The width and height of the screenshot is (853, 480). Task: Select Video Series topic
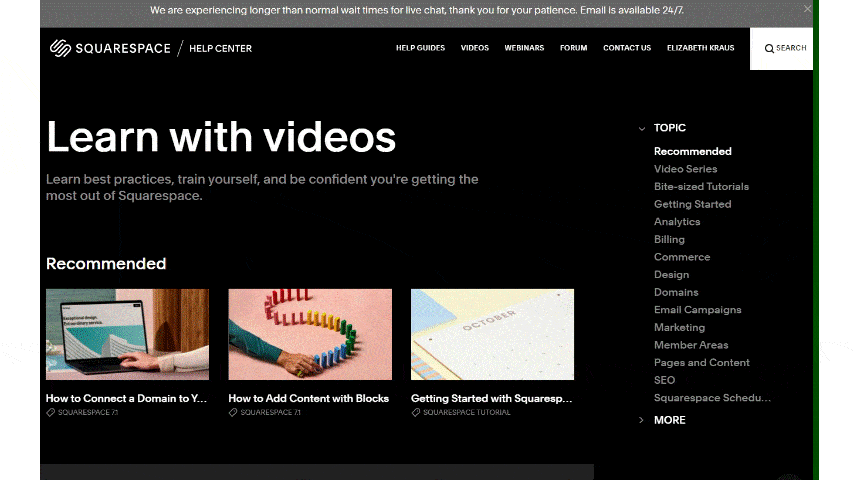(685, 169)
